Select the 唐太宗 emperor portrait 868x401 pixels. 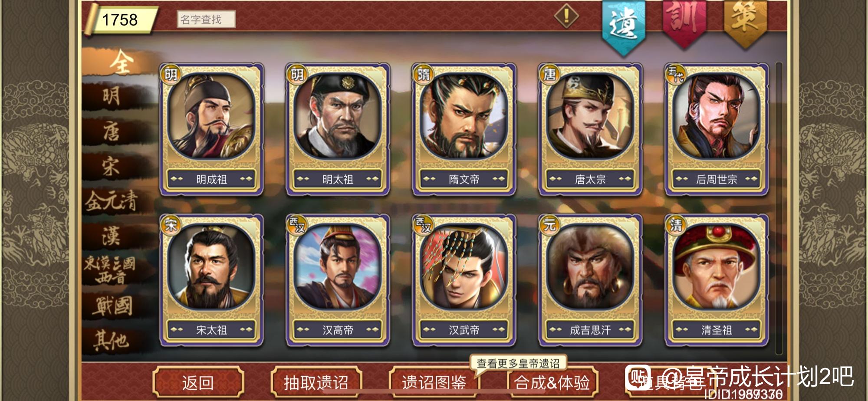590,116
